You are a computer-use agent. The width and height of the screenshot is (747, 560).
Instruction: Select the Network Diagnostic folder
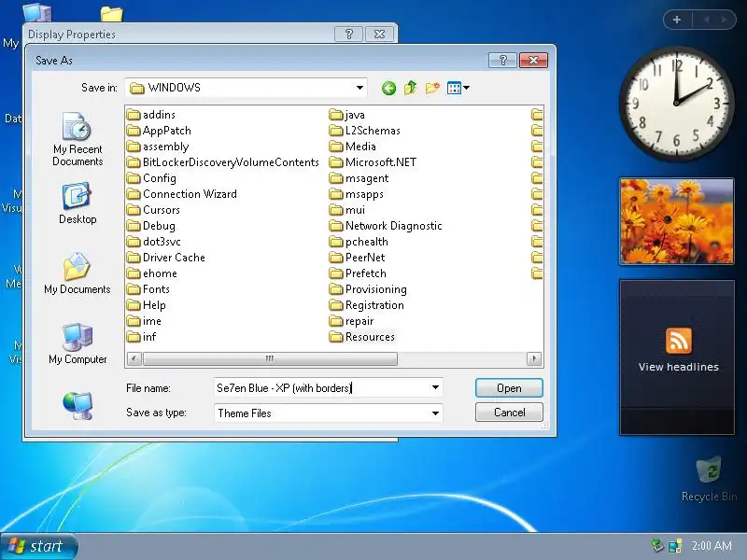click(x=386, y=226)
